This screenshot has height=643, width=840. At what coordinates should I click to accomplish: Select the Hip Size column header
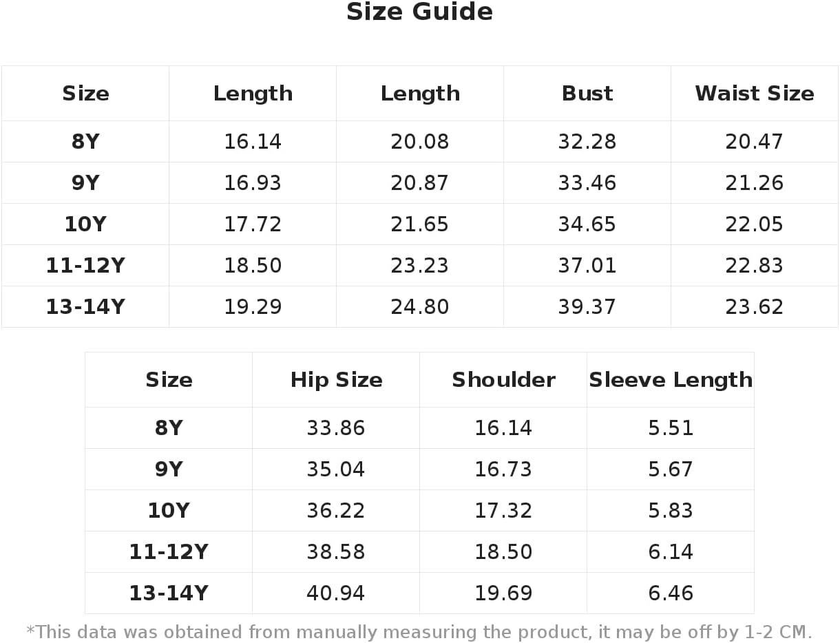336,380
